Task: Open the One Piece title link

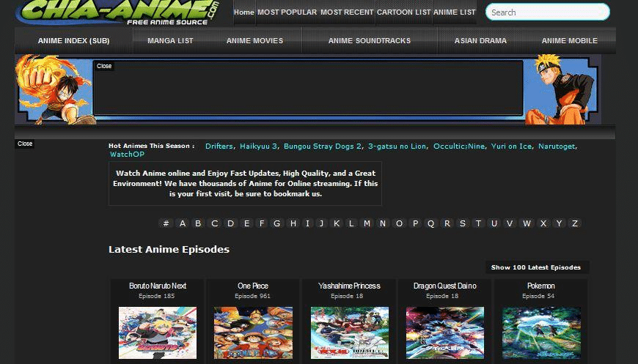Action: pos(253,286)
